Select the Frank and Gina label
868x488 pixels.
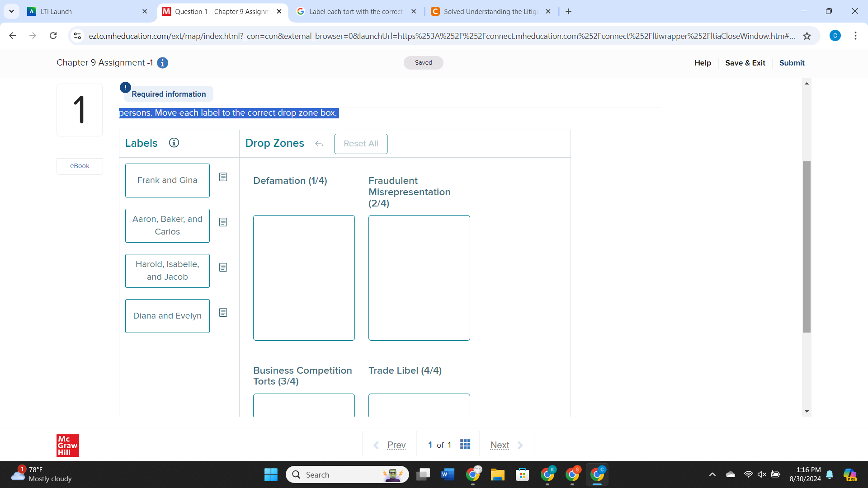pos(167,180)
